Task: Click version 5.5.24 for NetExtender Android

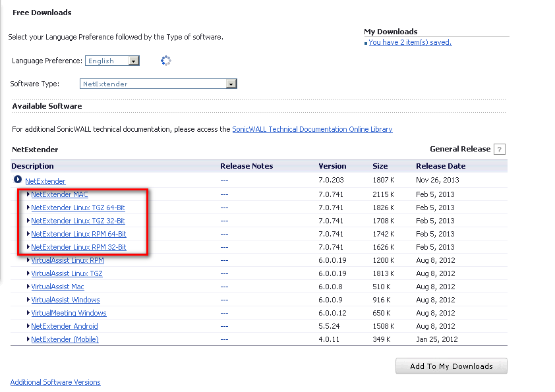Action: coord(329,326)
